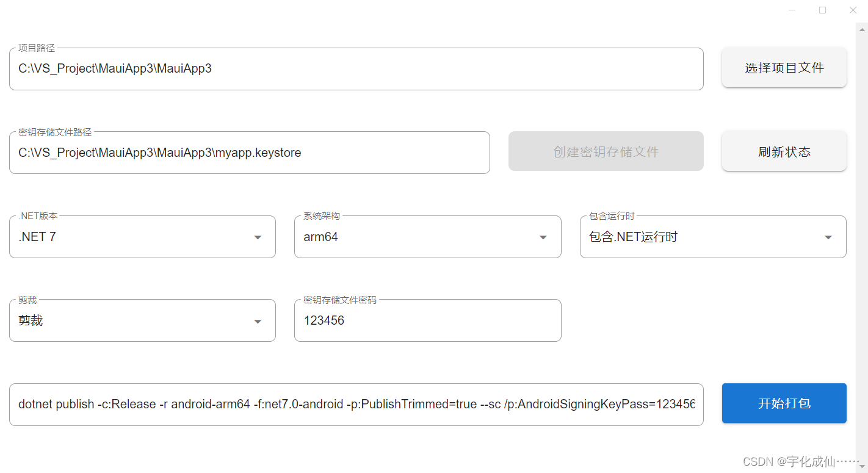Open the 包含运行时 dropdown
Screen dimensions: 868x473
[713, 237]
